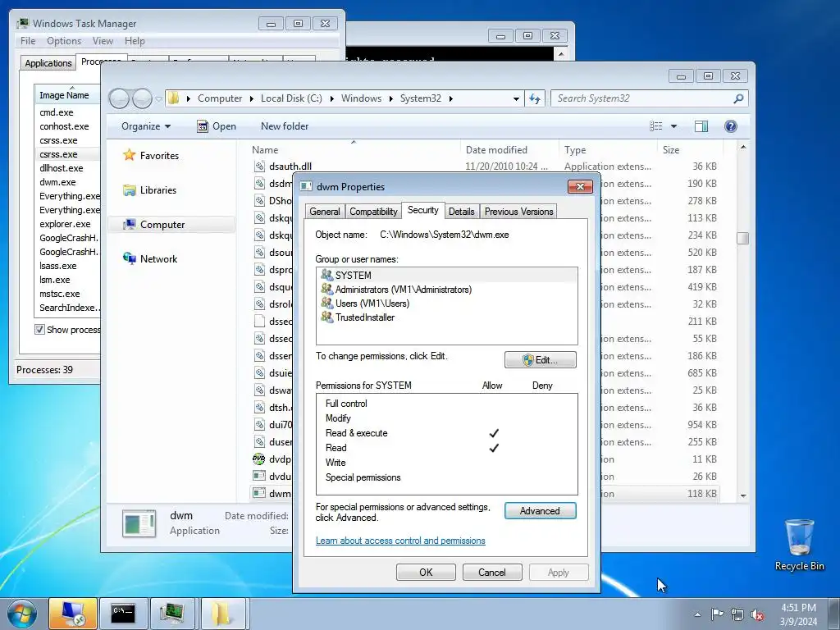Image resolution: width=840 pixels, height=630 pixels.
Task: Click Open in Explorer toolbar
Action: tap(217, 126)
